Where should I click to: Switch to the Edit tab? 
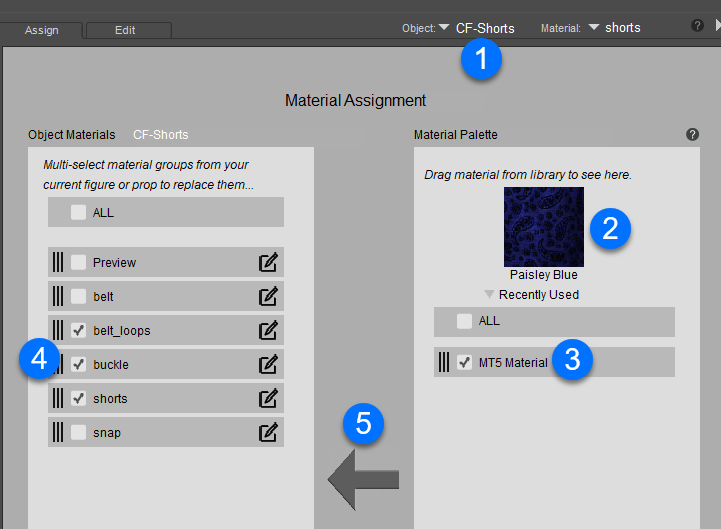[x=125, y=30]
